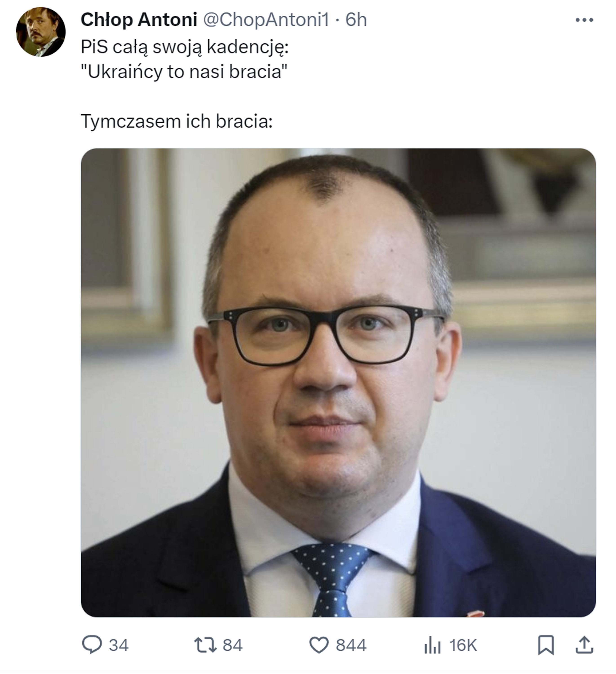Click the display name Chłop Antoni
This screenshot has height=674, width=616.
click(139, 20)
